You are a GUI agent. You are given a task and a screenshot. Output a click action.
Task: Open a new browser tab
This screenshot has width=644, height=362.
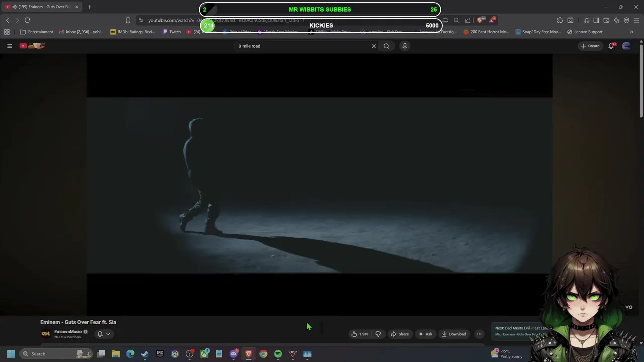89,7
